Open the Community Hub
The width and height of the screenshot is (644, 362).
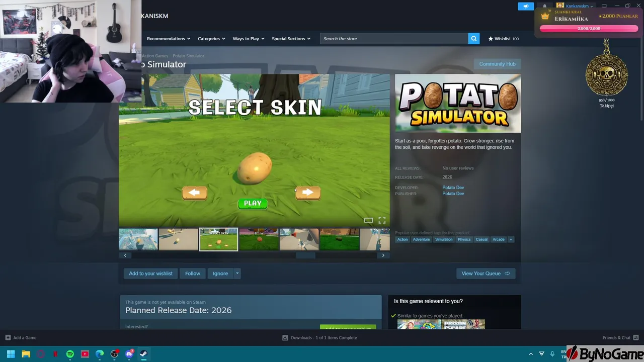tap(497, 64)
